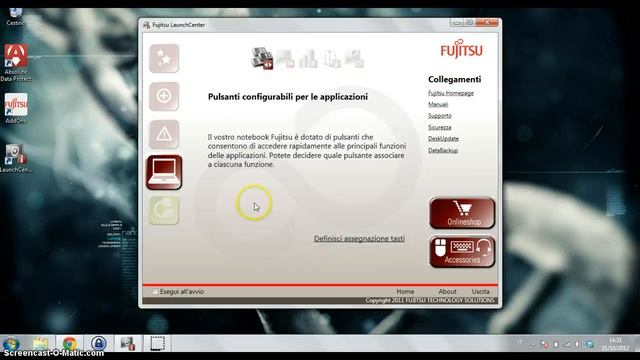Open the dotted-rectangle recorder taskbar icon
Viewport: 640px width, 360px height.
[x=157, y=344]
